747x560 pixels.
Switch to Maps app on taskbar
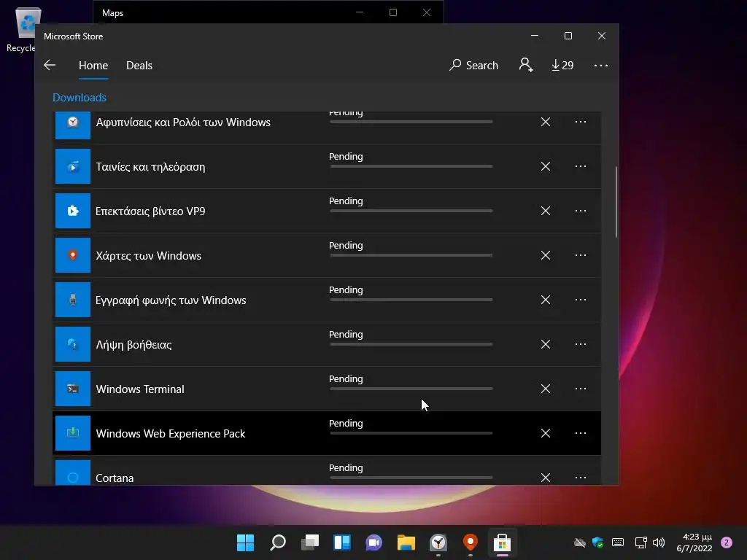471,542
